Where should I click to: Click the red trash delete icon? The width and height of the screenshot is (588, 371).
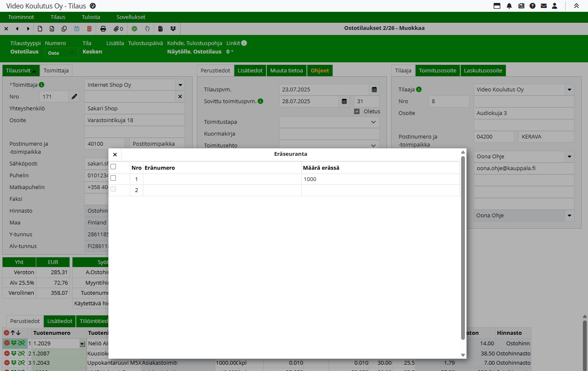(89, 29)
